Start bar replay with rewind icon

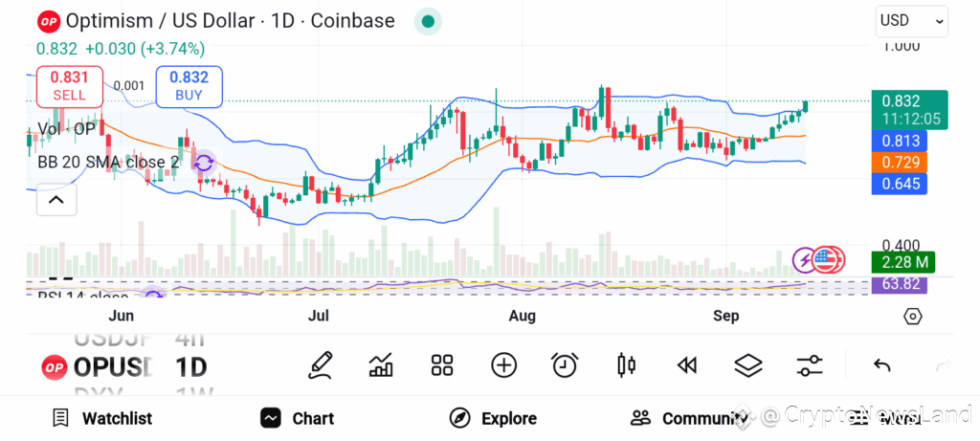tap(687, 365)
